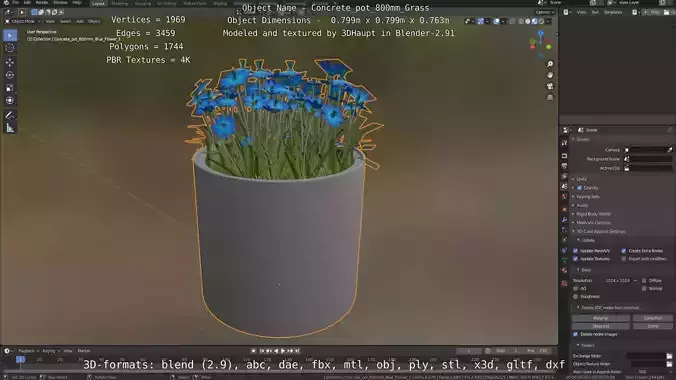Toggle the Gravity checkbox
This screenshot has height=380, width=676.
[x=579, y=188]
